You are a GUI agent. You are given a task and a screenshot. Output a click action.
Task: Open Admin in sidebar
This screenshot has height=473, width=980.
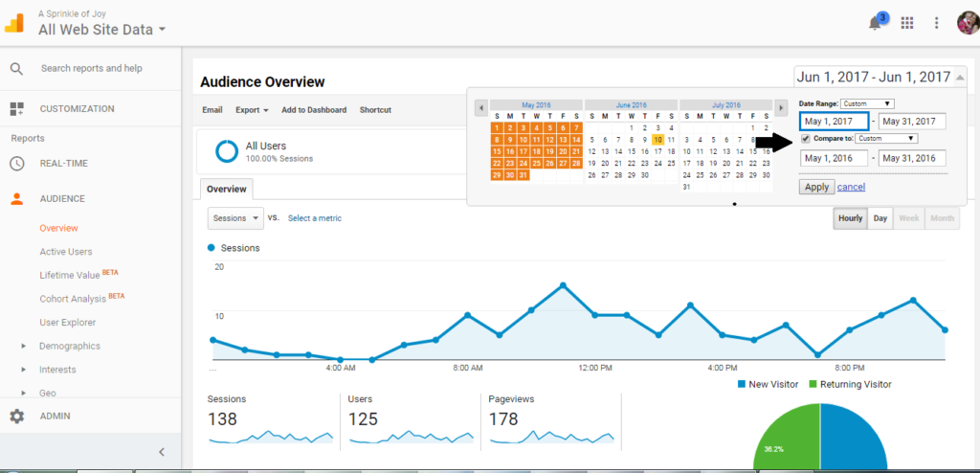coord(55,417)
